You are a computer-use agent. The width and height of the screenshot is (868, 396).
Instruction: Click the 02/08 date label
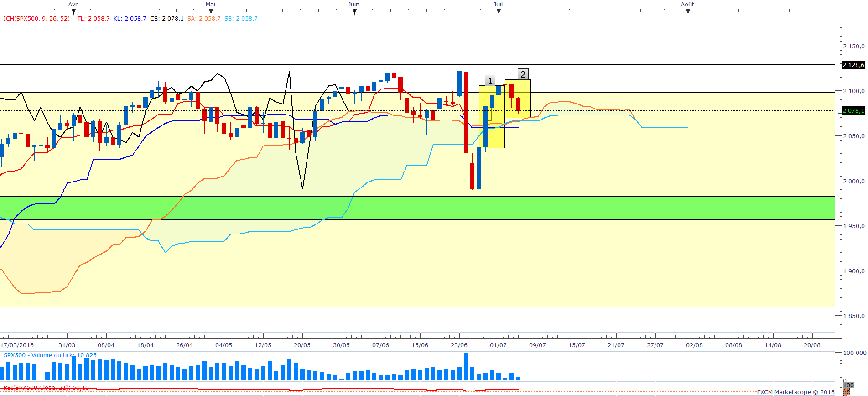point(695,345)
